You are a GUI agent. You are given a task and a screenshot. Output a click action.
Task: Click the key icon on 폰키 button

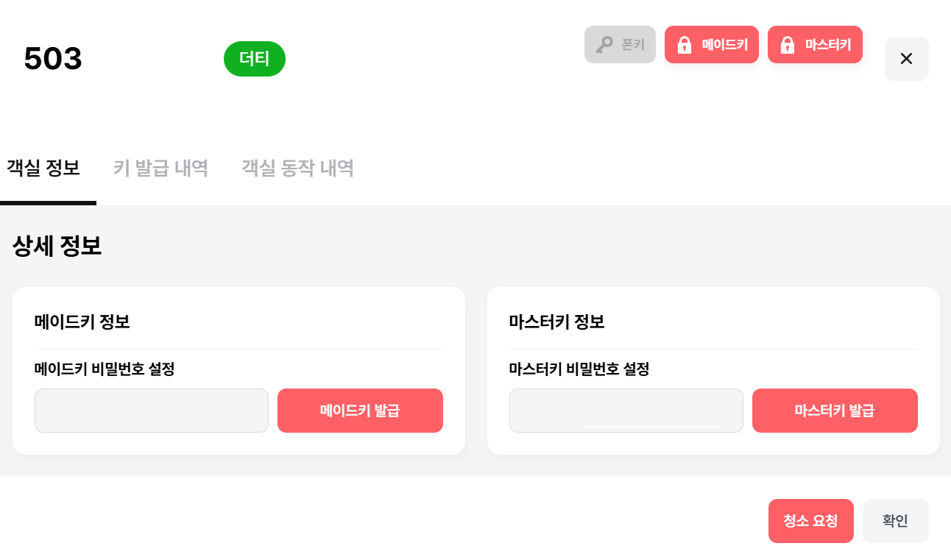604,45
